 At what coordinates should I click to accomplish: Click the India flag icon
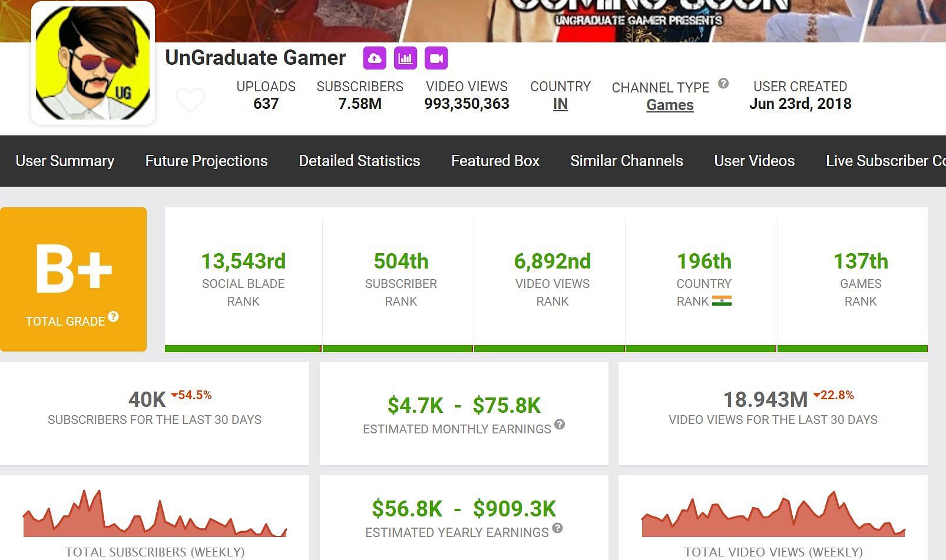point(722,301)
